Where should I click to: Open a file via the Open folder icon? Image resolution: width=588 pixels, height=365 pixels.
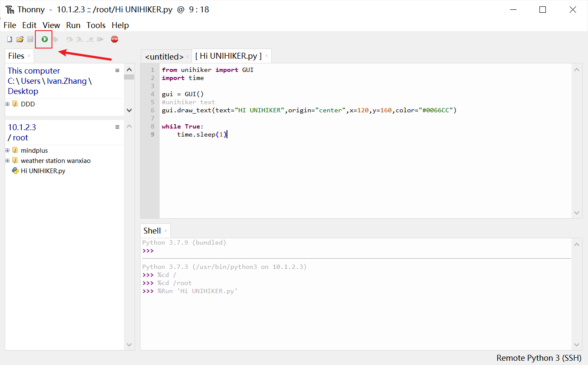point(20,39)
